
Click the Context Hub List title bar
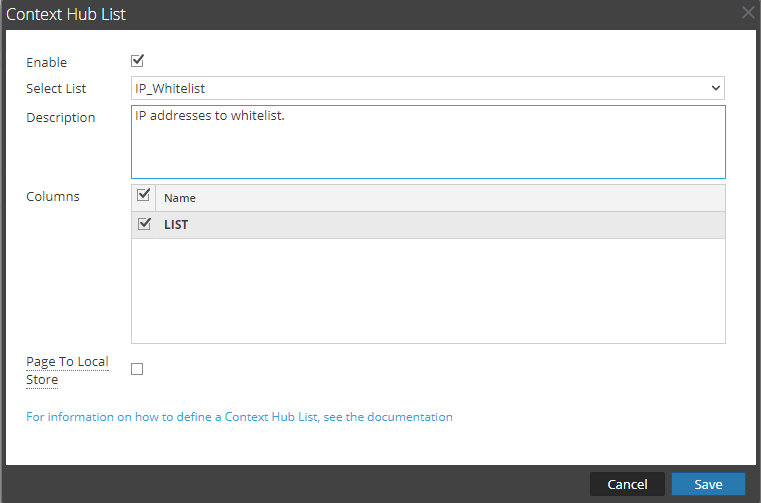click(x=350, y=14)
